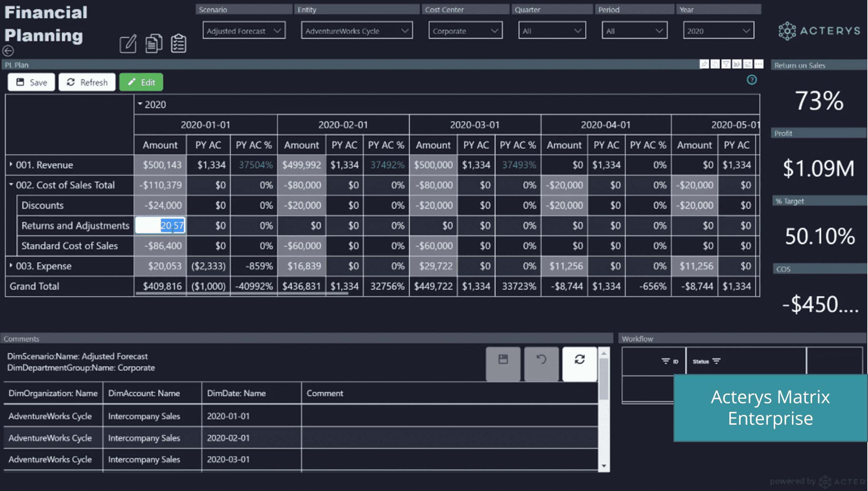
Task: Open the Period dropdown
Action: (x=634, y=31)
